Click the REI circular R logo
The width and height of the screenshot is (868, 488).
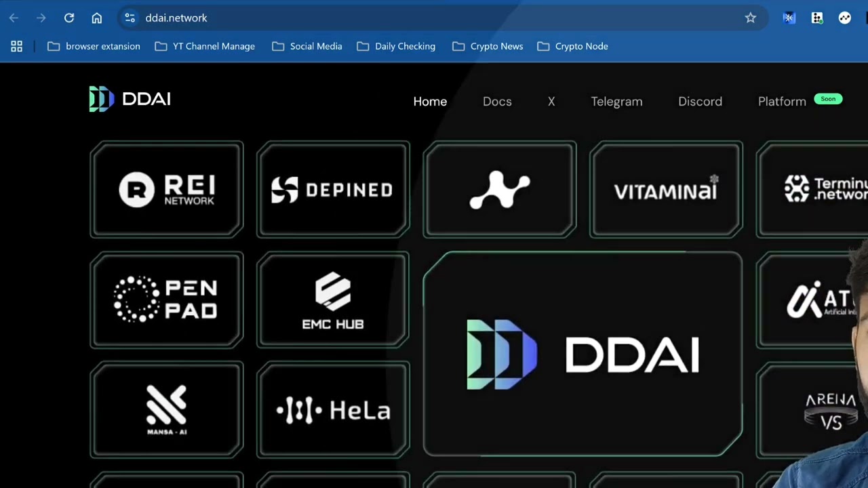pos(137,189)
